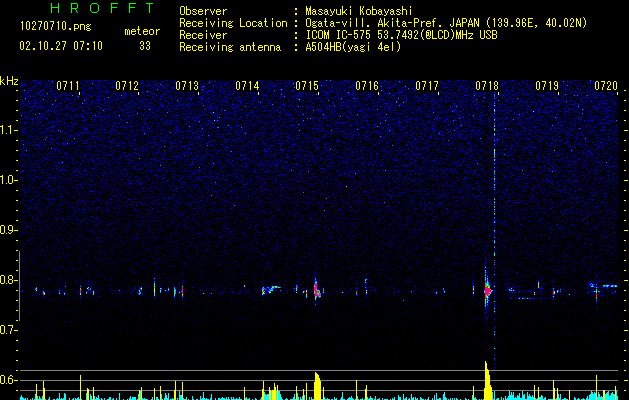
Task: Click the 0719 time marker
Action: (x=547, y=86)
